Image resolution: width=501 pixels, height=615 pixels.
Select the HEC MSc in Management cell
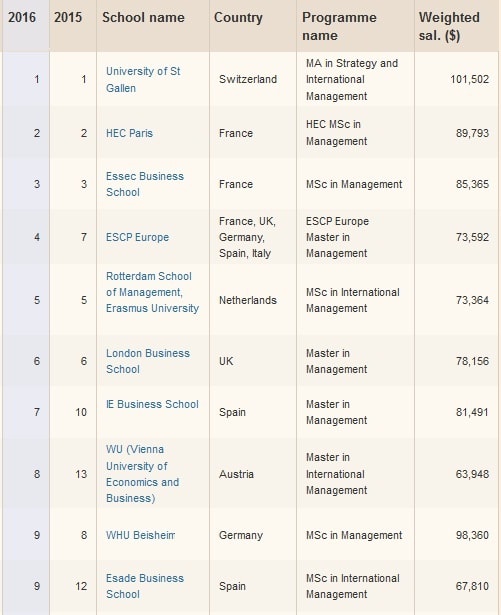(x=336, y=133)
